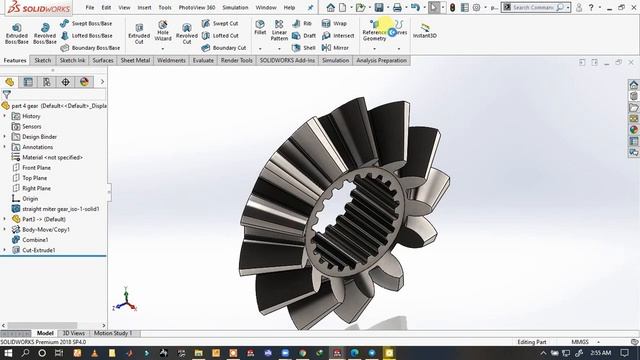Open the File menu

90,7
